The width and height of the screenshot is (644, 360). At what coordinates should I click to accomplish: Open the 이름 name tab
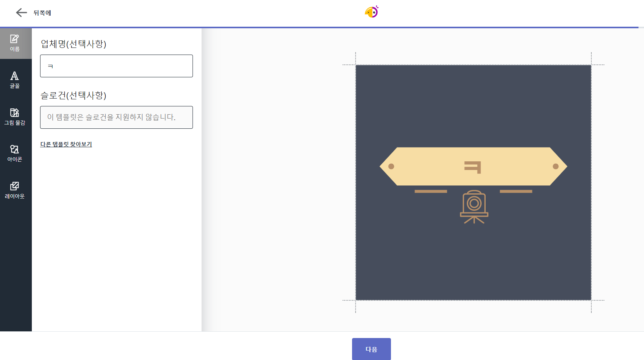click(16, 43)
